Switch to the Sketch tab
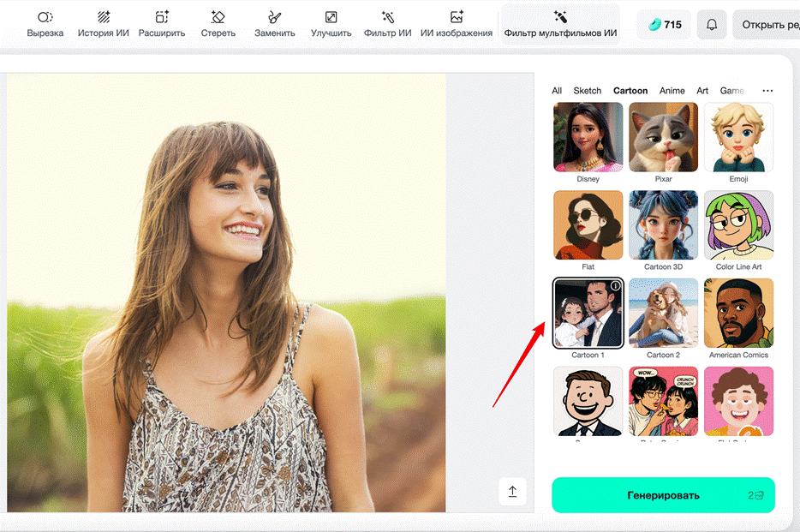This screenshot has height=532, width=800. pyautogui.click(x=588, y=91)
